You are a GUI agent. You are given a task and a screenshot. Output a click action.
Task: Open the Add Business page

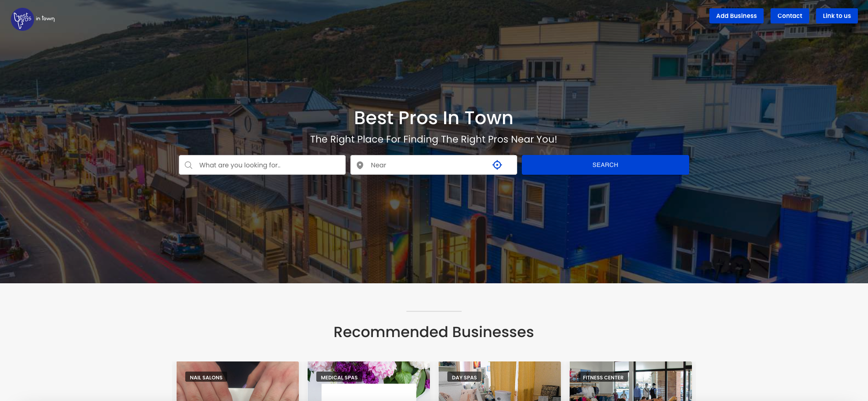[x=736, y=16]
